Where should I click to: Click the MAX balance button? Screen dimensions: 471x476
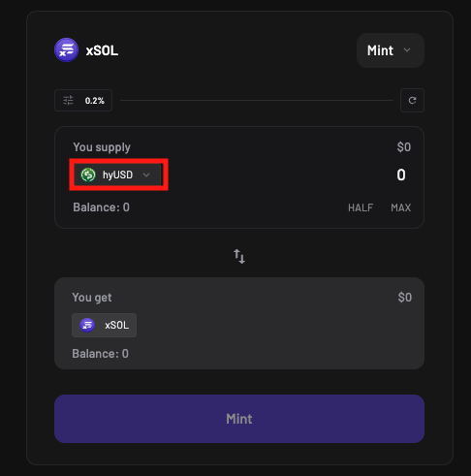(401, 207)
